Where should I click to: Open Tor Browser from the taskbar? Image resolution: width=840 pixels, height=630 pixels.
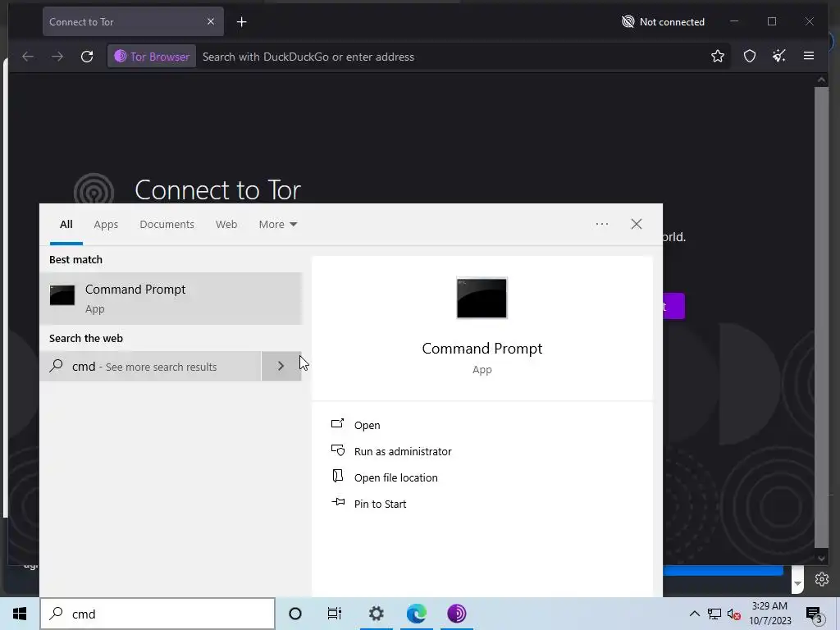coord(457,614)
